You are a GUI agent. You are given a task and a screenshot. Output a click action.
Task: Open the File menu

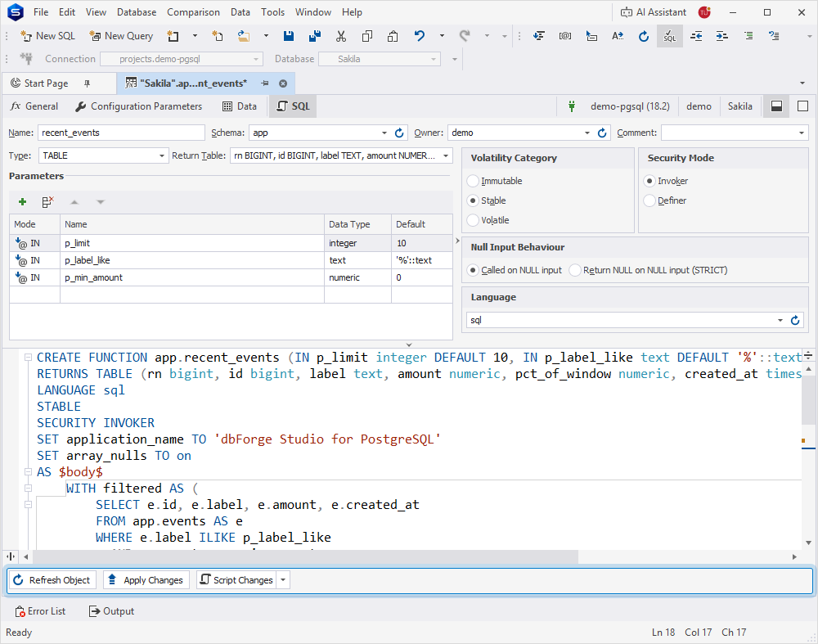click(41, 12)
